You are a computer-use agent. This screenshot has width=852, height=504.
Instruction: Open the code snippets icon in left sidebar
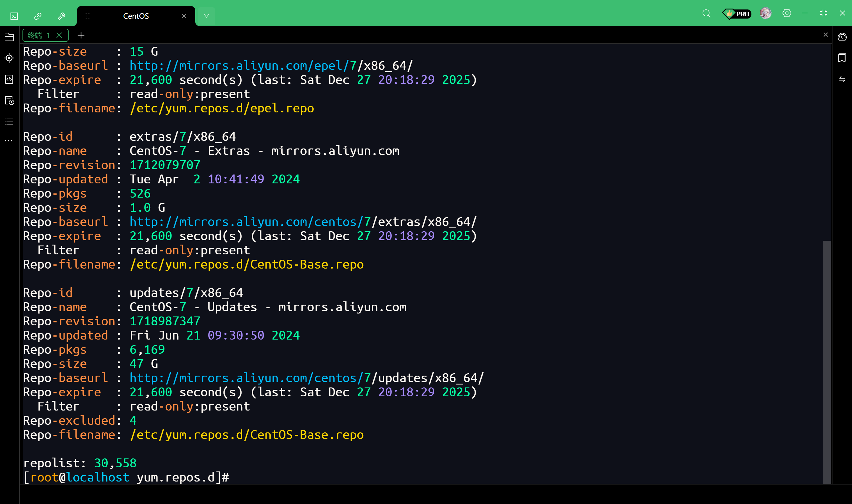click(9, 80)
